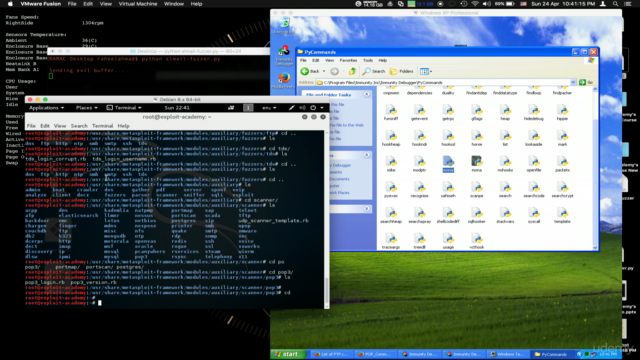Select the getrpc file icon
The width and height of the screenshot is (640, 360).
[x=448, y=111]
